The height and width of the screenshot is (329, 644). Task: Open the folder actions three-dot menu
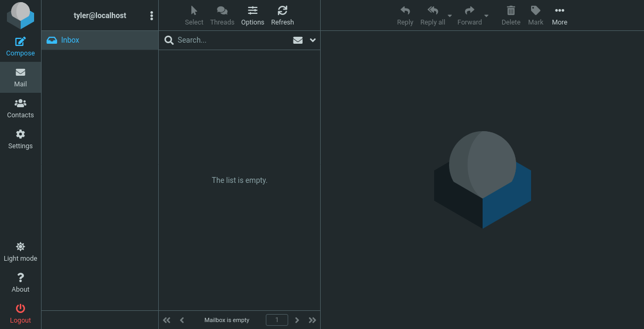tap(152, 16)
